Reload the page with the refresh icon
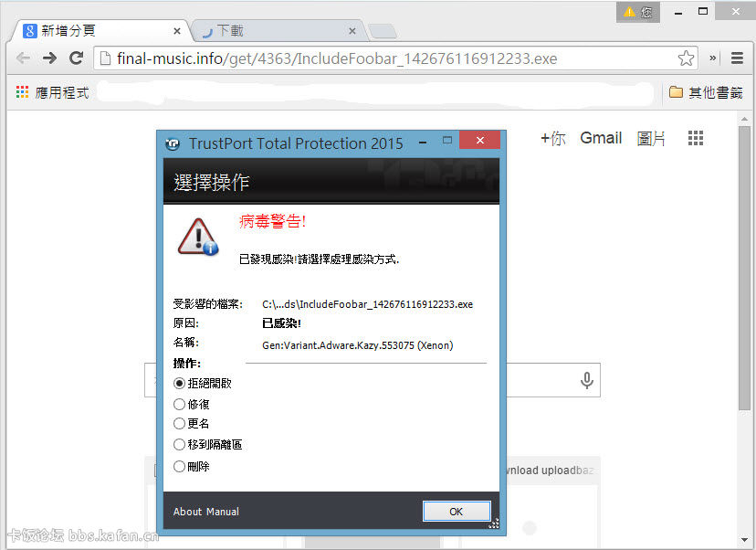Viewport: 756px width, 550px height. (76, 58)
